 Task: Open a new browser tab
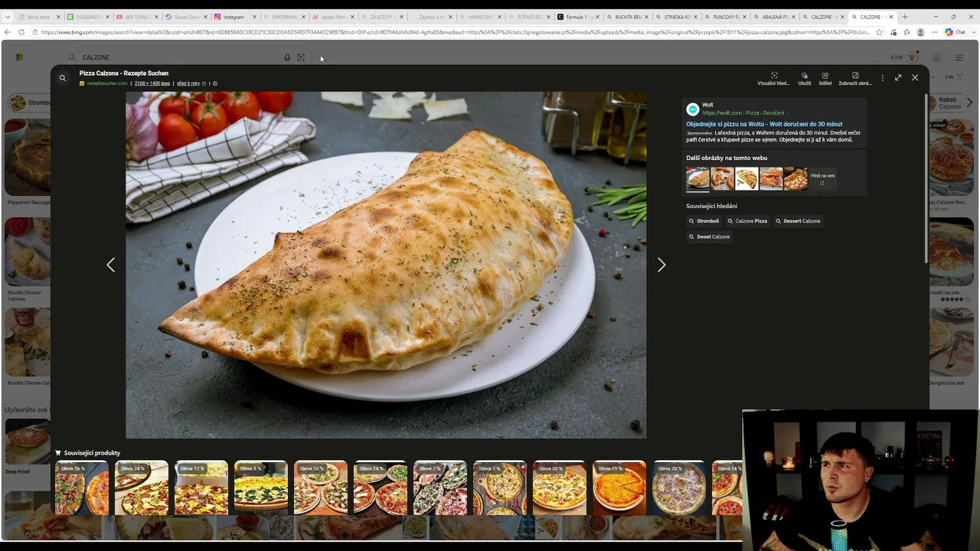(904, 16)
